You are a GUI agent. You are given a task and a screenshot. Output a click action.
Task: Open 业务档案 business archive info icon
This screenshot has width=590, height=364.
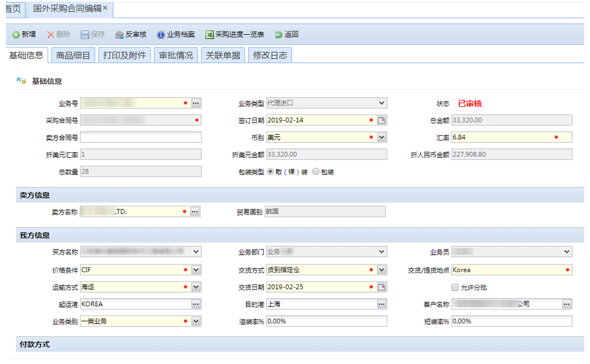161,35
